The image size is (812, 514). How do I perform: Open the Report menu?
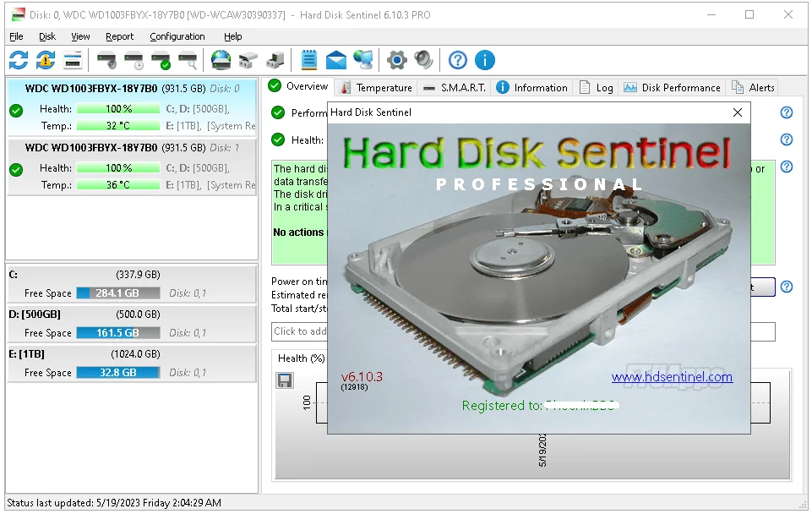120,36
